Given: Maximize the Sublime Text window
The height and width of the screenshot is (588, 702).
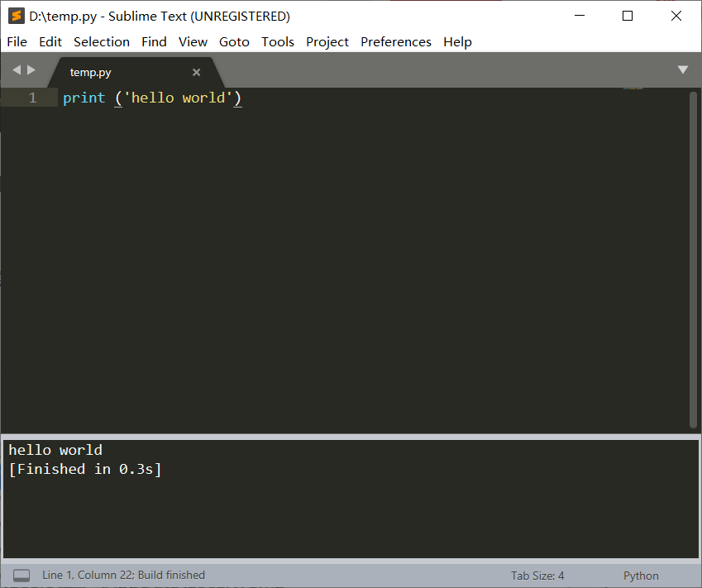Looking at the screenshot, I should [628, 16].
